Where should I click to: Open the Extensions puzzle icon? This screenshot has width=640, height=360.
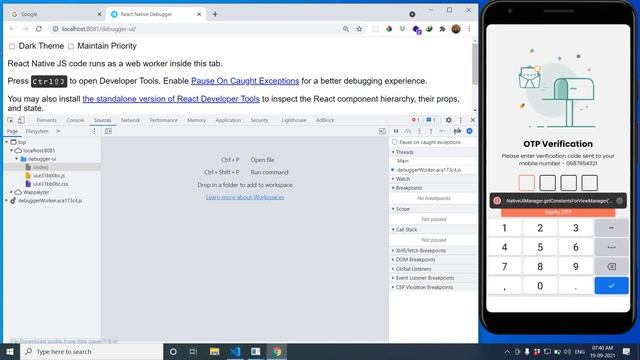[x=442, y=29]
